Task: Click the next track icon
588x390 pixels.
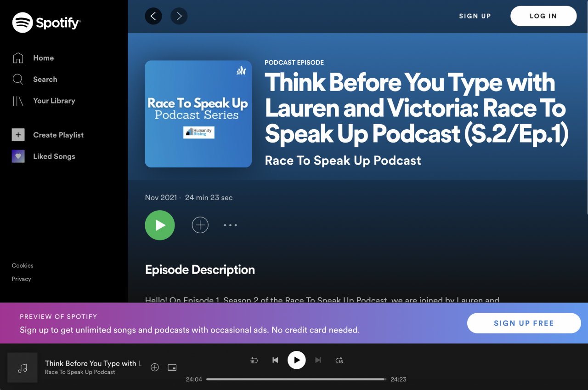Action: click(x=318, y=360)
